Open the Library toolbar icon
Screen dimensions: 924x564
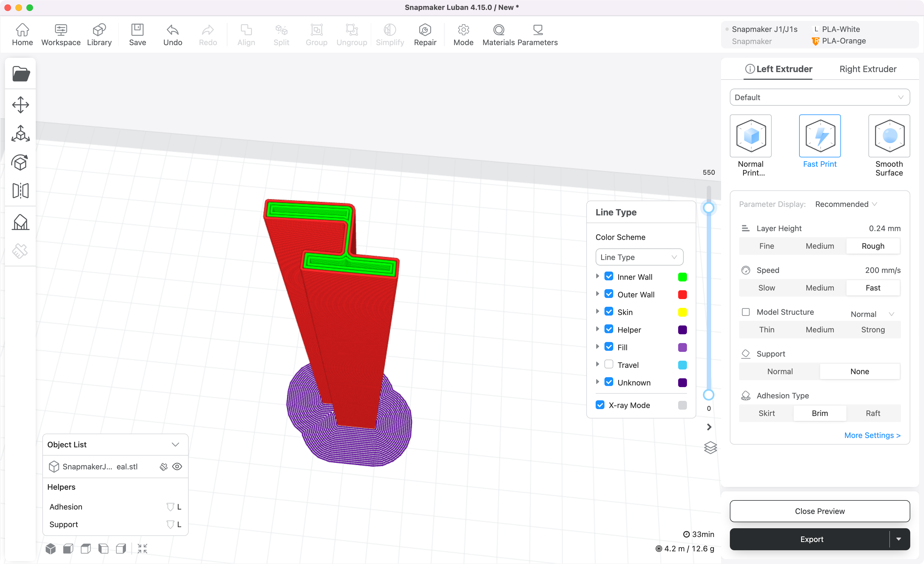click(99, 34)
